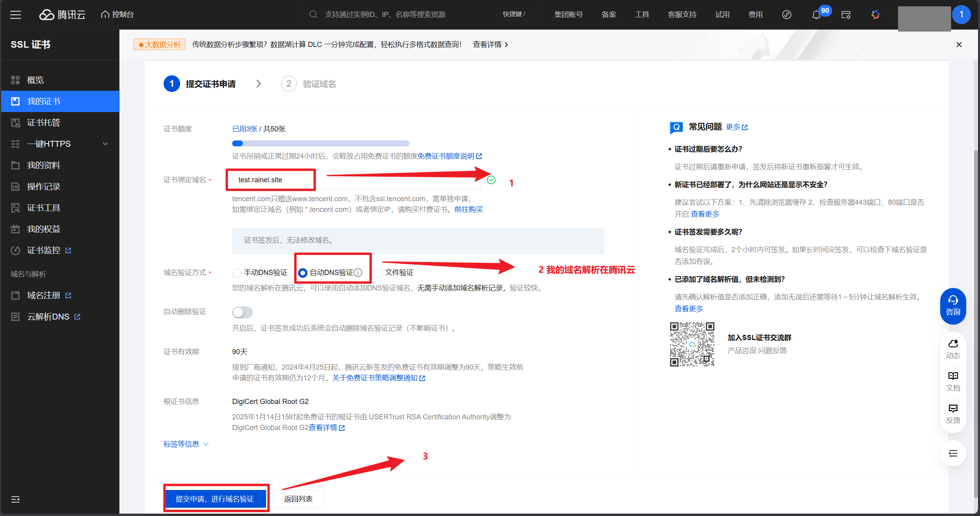Open the 文档 floating icon
This screenshot has height=516, width=980.
click(x=953, y=381)
